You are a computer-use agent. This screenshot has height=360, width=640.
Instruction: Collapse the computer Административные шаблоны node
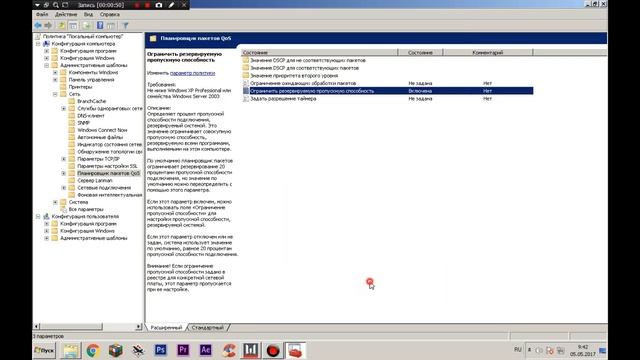click(x=47, y=65)
